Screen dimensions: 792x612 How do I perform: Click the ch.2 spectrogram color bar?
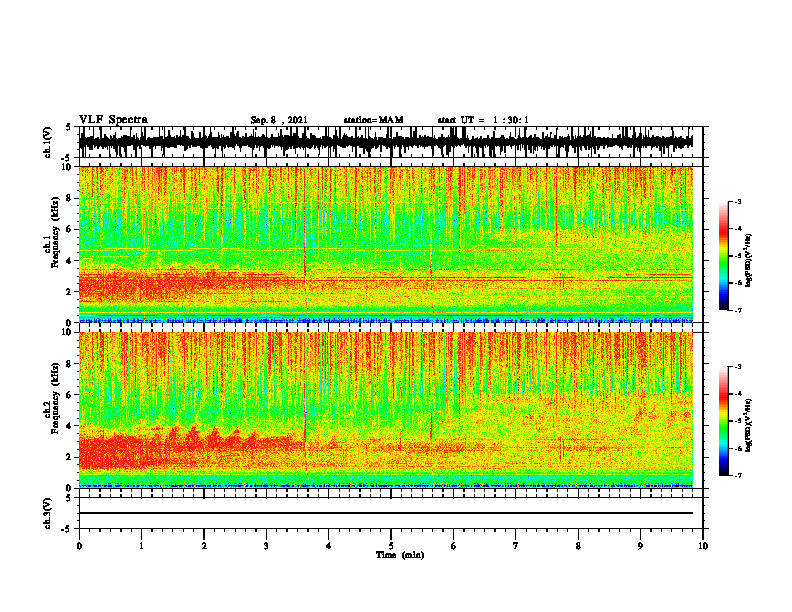pos(724,421)
